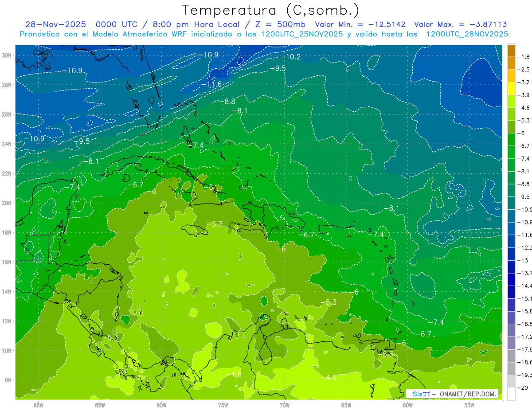532x411 pixels.
Task: Click the yellow swatch between -3.9 and -3.2
Action: pyautogui.click(x=511, y=89)
